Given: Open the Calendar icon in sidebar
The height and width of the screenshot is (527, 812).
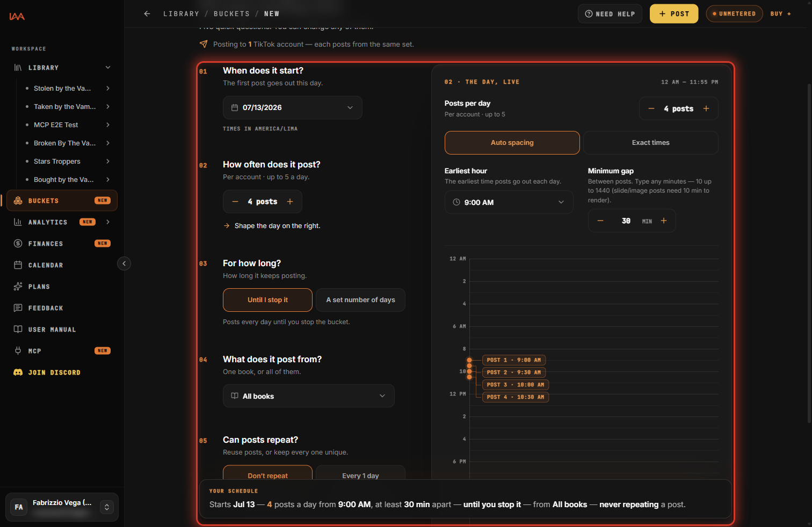Looking at the screenshot, I should 18,265.
